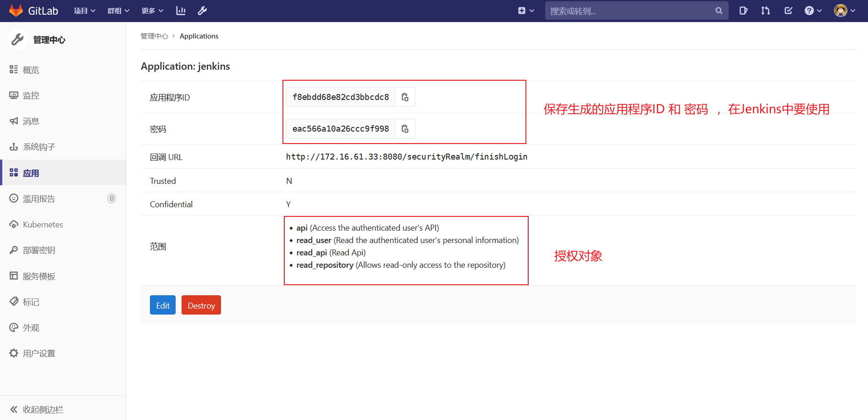Open the 群组 dropdown menu

[x=118, y=11]
